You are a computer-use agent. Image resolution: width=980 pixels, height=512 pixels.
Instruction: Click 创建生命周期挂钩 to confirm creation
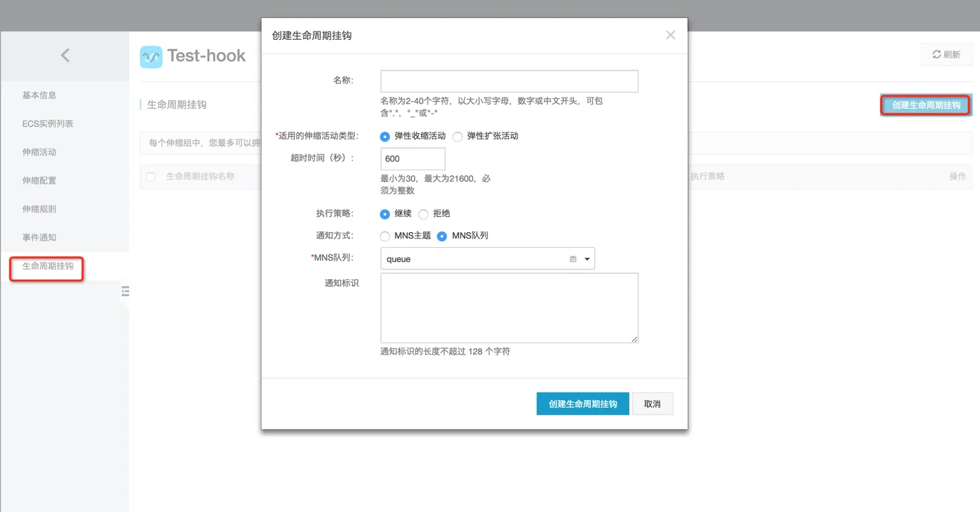pyautogui.click(x=582, y=403)
